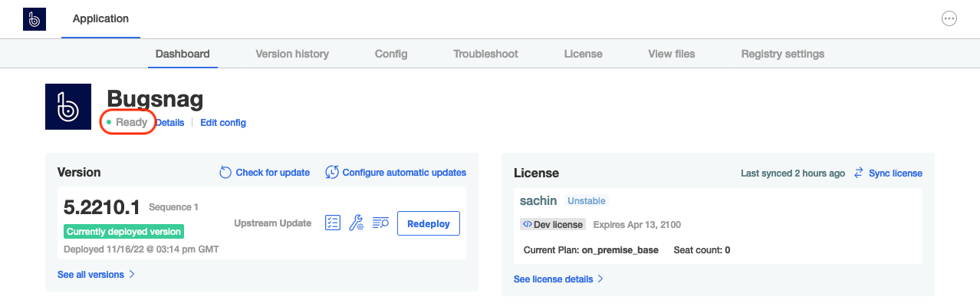Click the Seat count: 0 text

[702, 250]
